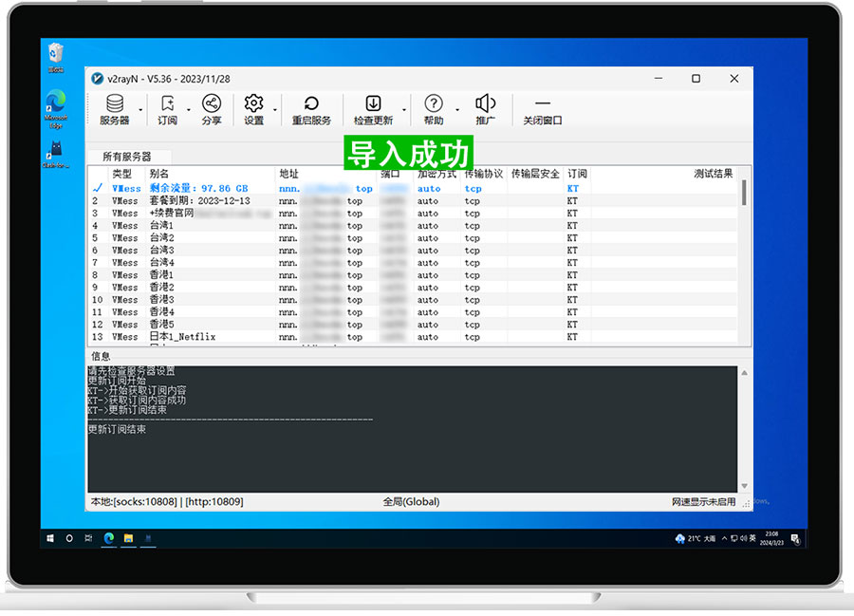Select server row 香港1
The height and width of the screenshot is (616, 854).
pos(161,275)
